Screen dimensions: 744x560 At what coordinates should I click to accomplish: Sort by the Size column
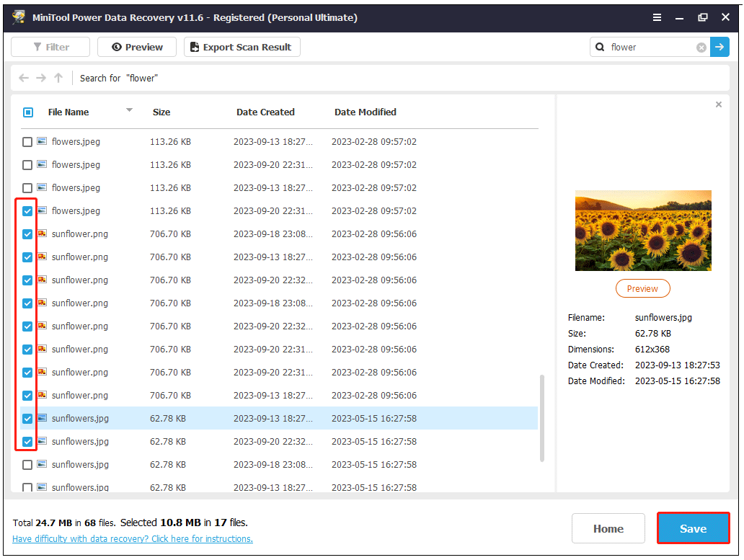[x=161, y=112]
